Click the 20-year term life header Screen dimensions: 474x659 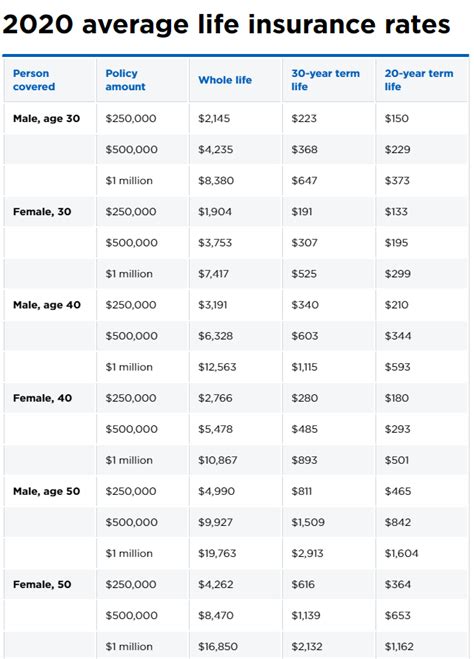pyautogui.click(x=419, y=80)
